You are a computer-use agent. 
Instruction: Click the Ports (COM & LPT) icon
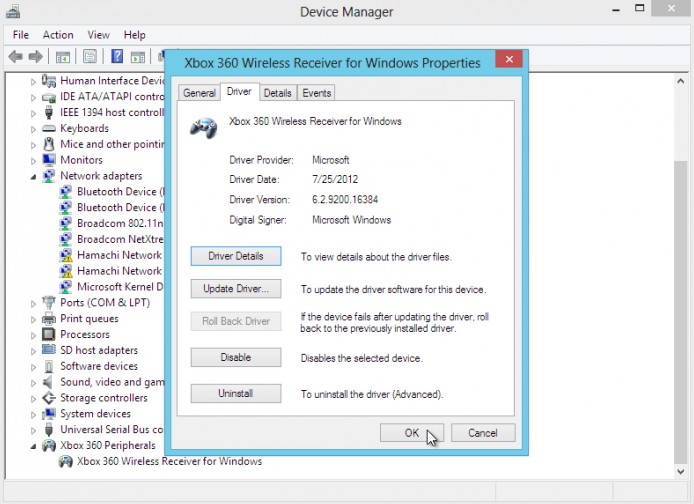click(49, 303)
